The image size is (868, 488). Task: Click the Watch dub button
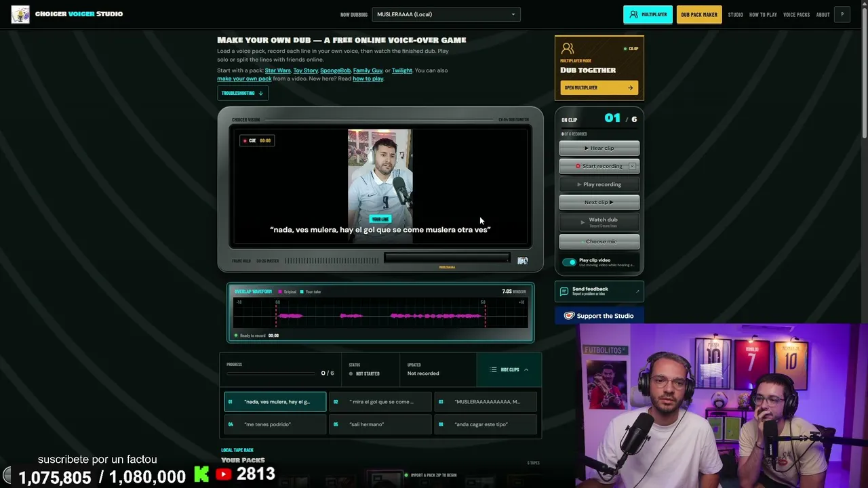click(x=599, y=222)
